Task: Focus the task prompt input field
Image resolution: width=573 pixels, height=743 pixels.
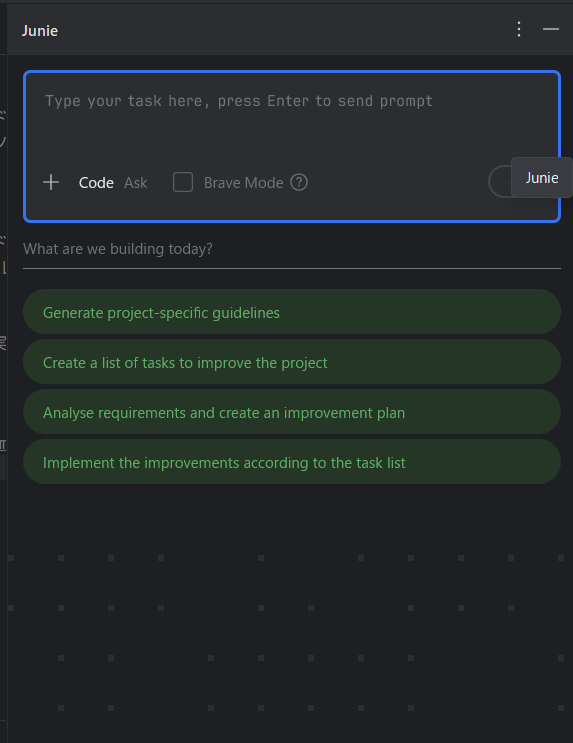Action: point(291,116)
